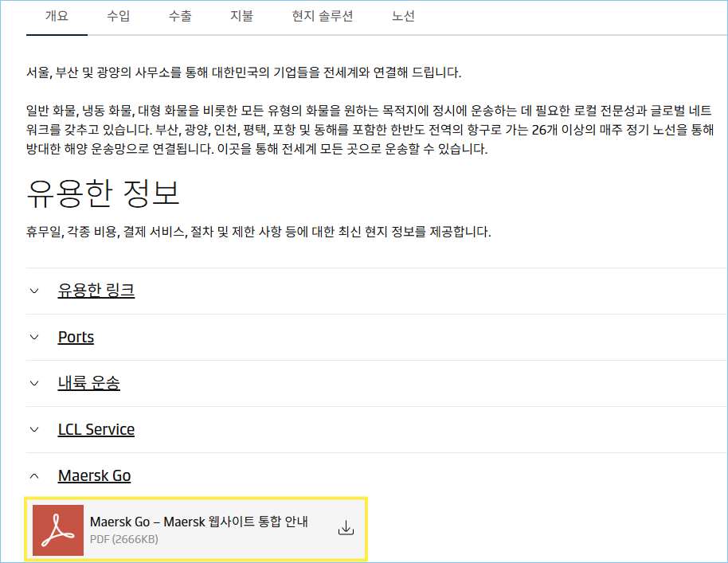728x563 pixels.
Task: Expand the 유용한 링크 chevron
Action: coord(34,291)
